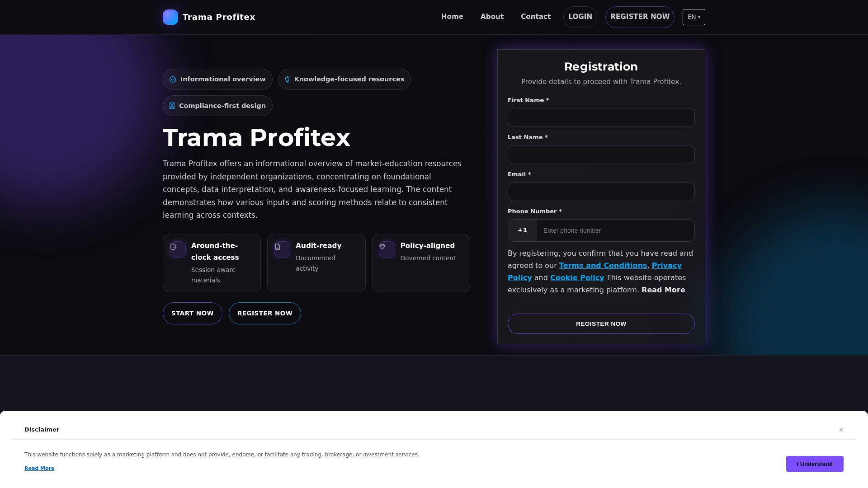The image size is (868, 488).
Task: Focus the Email input field
Action: [601, 192]
